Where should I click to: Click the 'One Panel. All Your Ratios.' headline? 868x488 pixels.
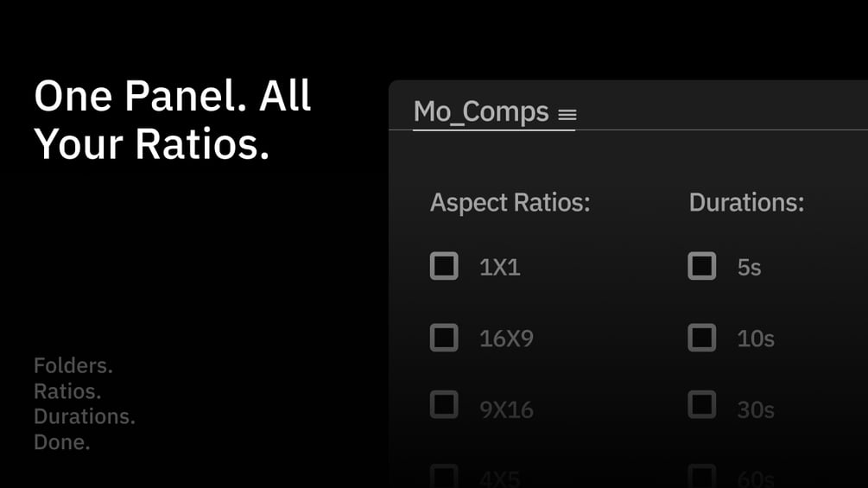[x=172, y=121]
